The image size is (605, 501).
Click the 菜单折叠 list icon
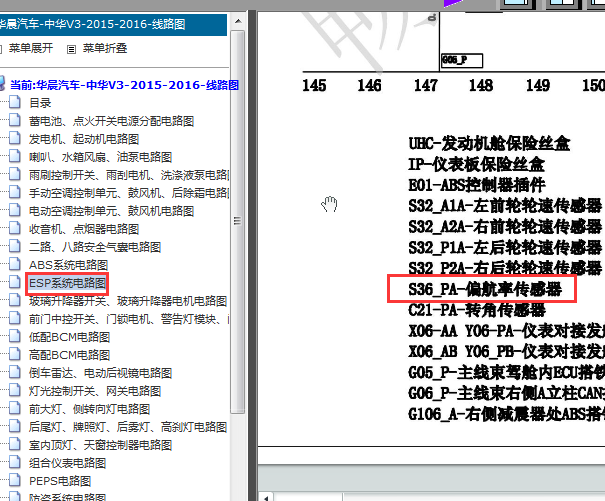click(x=71, y=49)
